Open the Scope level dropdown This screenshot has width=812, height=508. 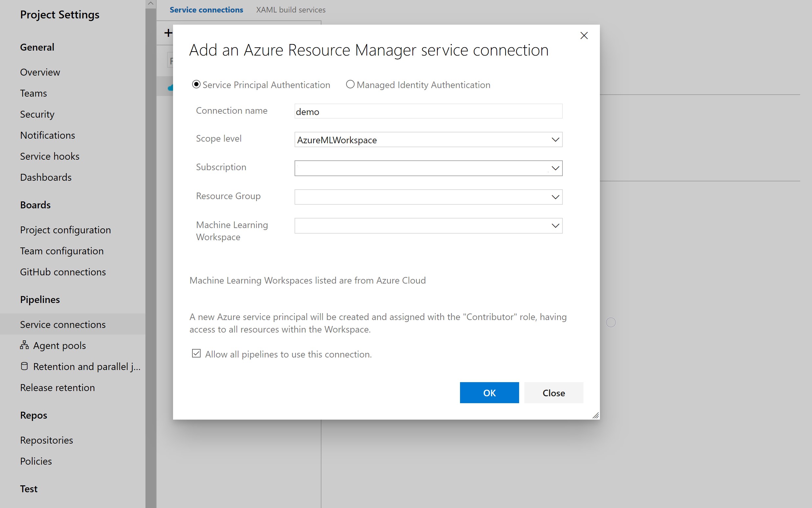point(555,139)
